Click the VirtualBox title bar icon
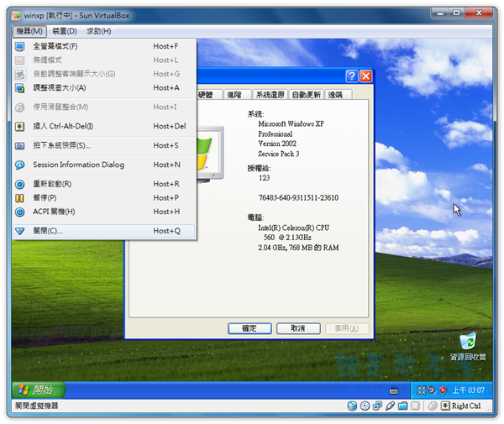This screenshot has width=504, height=424. [17, 15]
